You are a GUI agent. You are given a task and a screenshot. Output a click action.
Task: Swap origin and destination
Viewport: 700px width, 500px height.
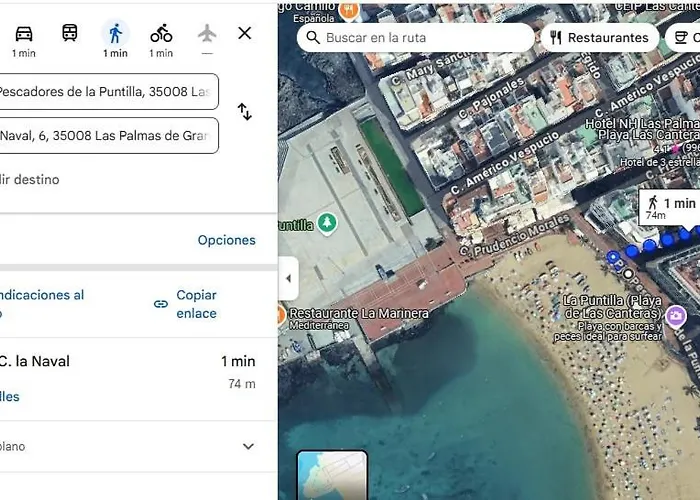tap(244, 112)
